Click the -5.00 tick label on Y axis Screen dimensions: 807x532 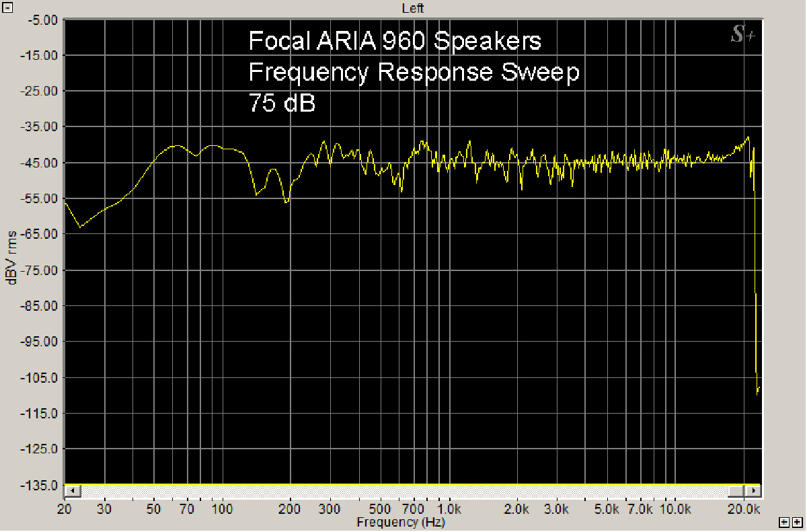(x=42, y=20)
